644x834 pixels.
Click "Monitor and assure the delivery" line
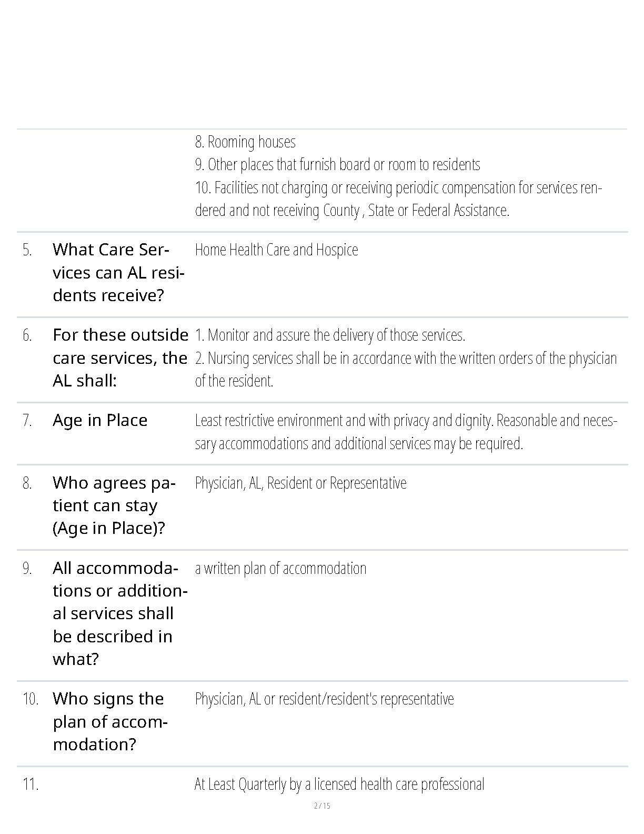coord(330,335)
